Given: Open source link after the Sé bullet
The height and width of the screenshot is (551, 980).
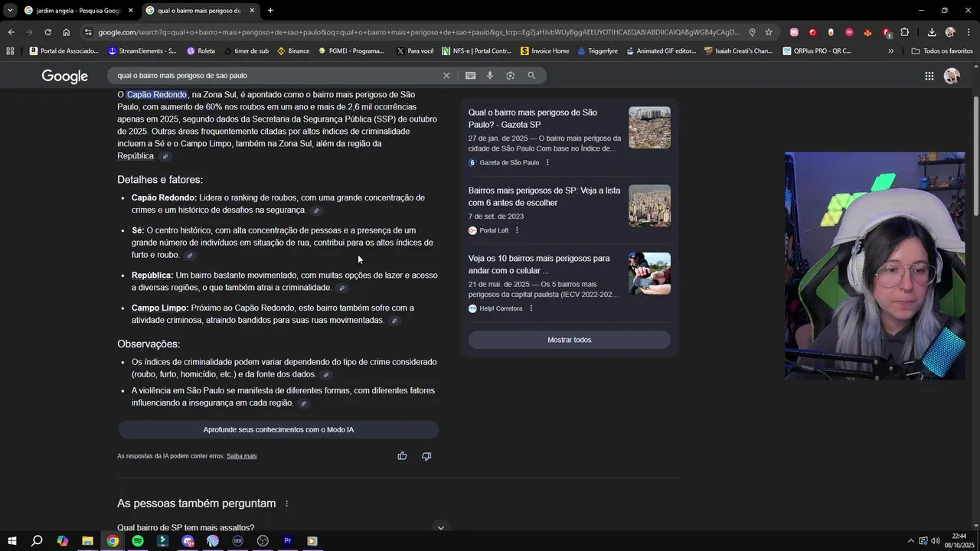Looking at the screenshot, I should 190,256.
